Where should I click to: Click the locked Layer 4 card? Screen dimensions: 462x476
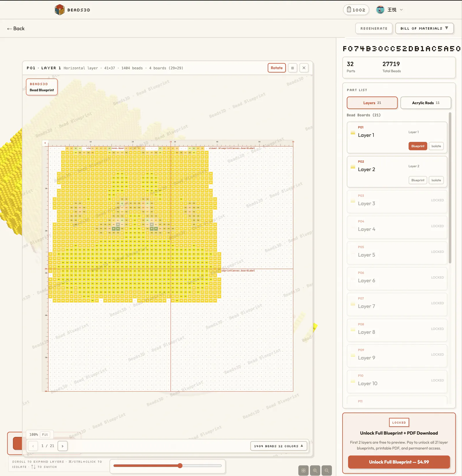397,227
